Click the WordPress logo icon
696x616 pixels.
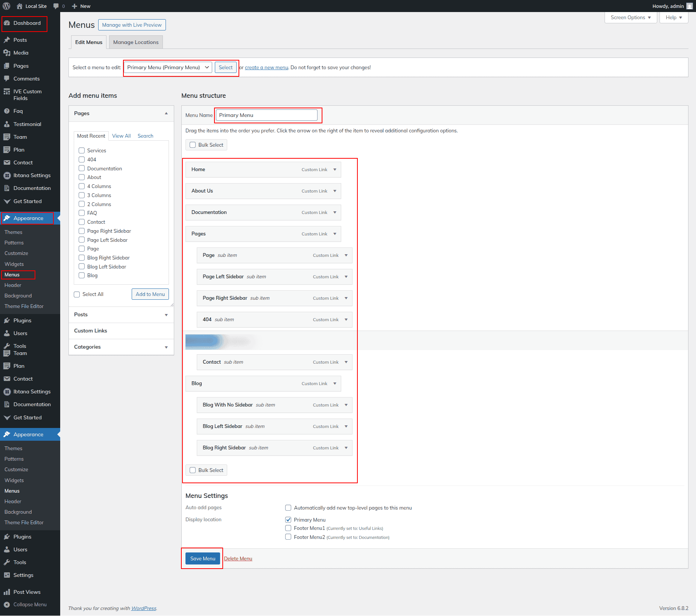(x=6, y=6)
